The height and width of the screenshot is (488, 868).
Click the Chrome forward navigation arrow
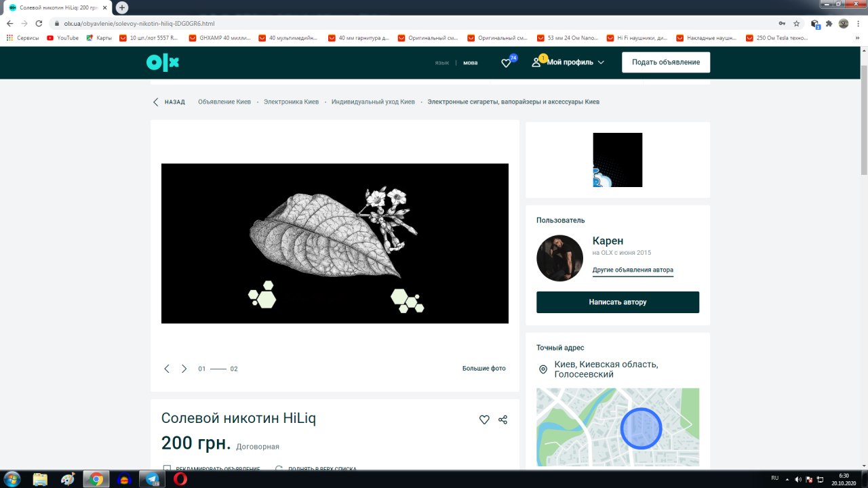tap(24, 23)
